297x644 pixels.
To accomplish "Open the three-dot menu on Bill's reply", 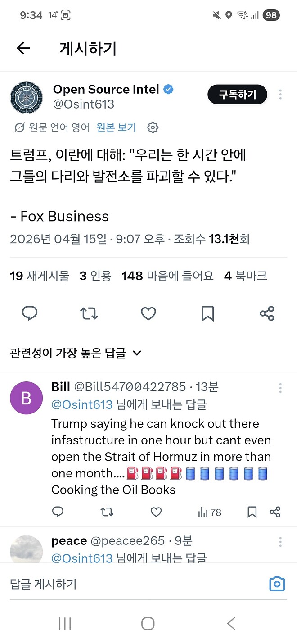I will (x=280, y=388).
